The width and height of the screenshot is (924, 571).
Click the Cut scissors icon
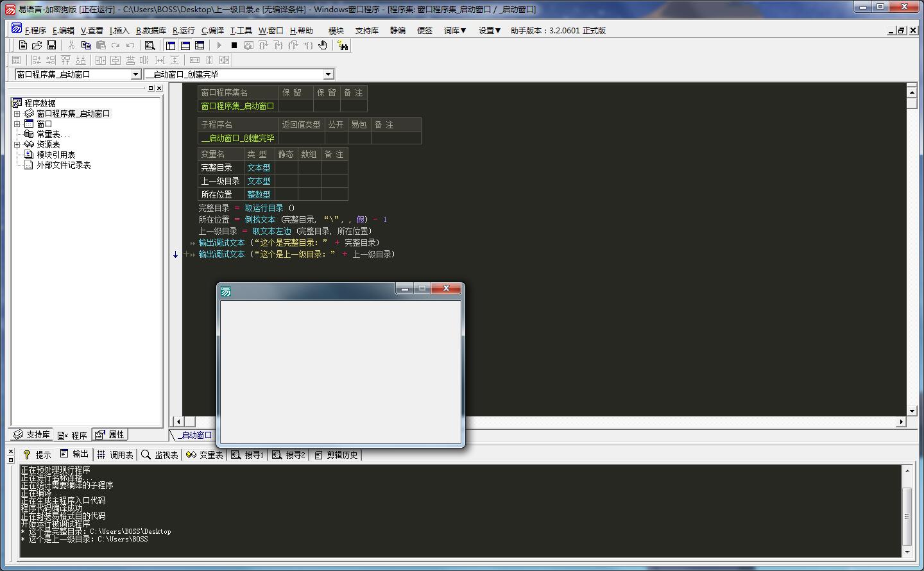pos(71,45)
